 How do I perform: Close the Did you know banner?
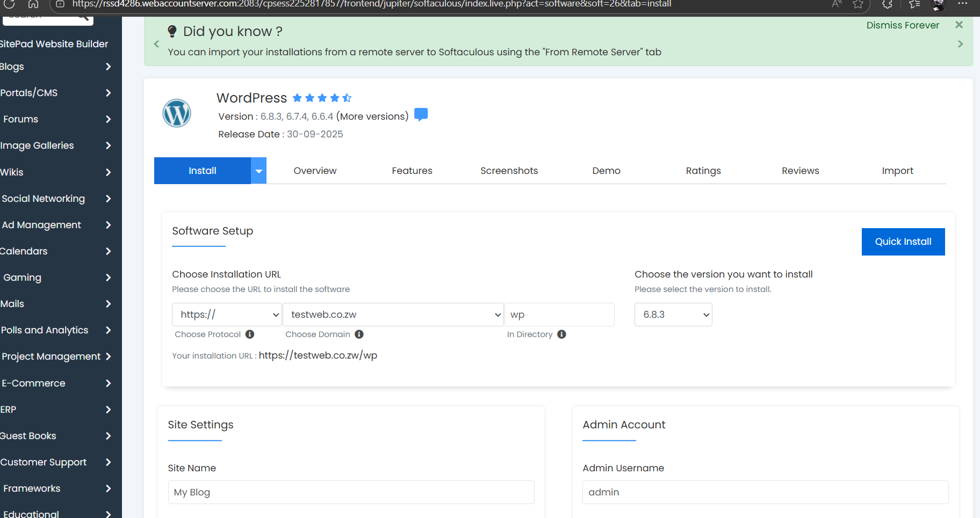point(959,25)
